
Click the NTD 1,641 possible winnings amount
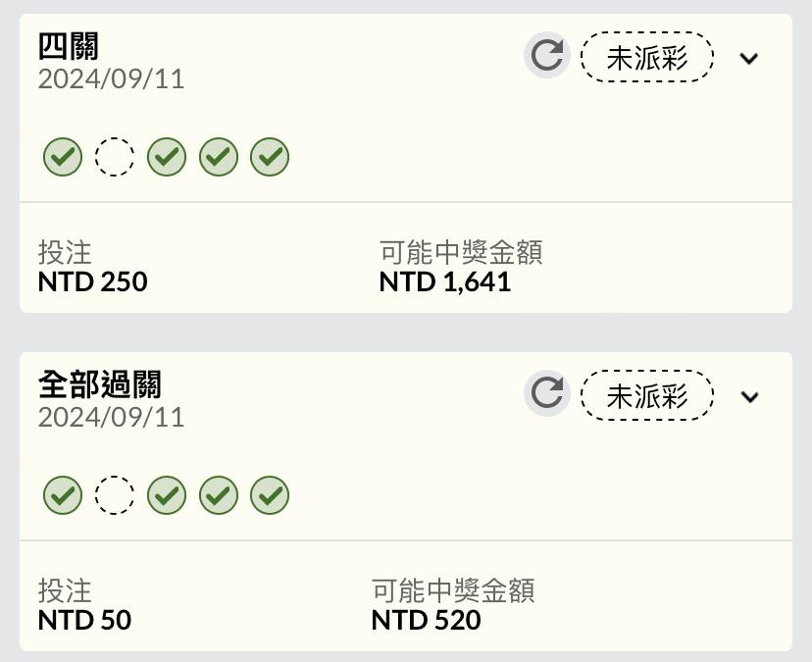pos(445,282)
